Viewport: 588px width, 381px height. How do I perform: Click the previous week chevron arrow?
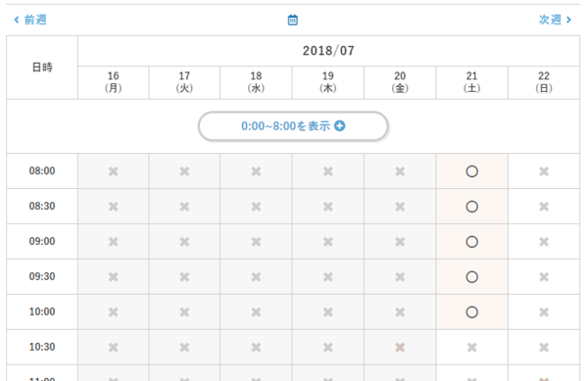[x=17, y=20]
